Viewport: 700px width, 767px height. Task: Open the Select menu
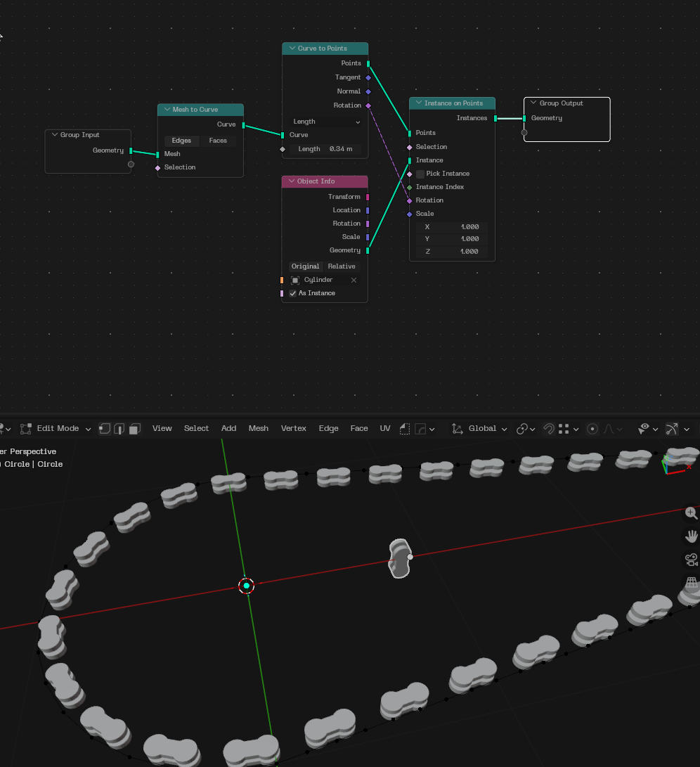pos(196,428)
